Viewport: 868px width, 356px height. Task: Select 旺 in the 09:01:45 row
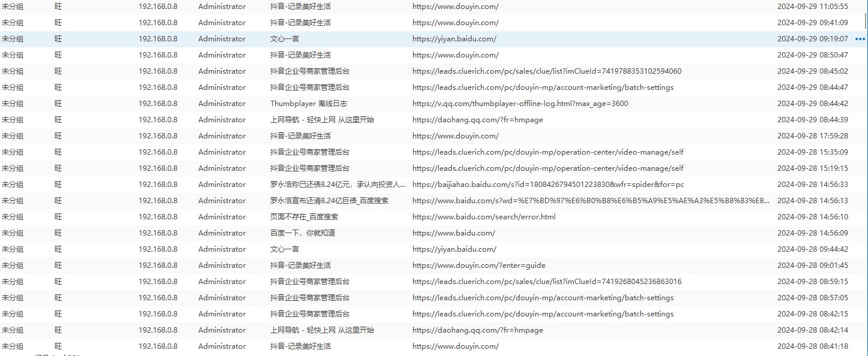(x=58, y=266)
